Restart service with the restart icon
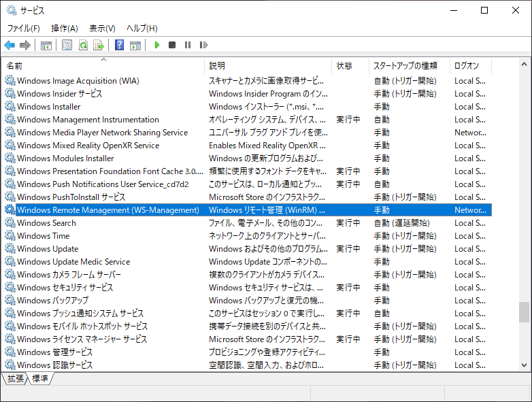 pyautogui.click(x=203, y=45)
